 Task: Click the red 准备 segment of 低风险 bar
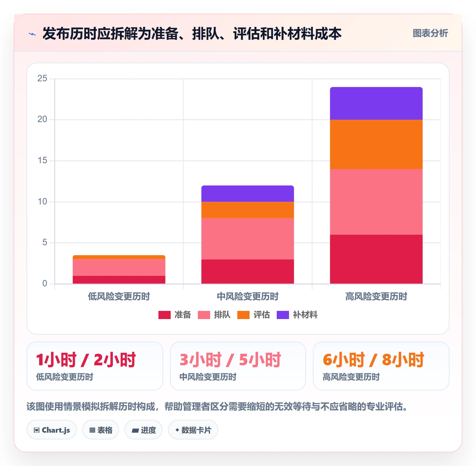(x=119, y=280)
